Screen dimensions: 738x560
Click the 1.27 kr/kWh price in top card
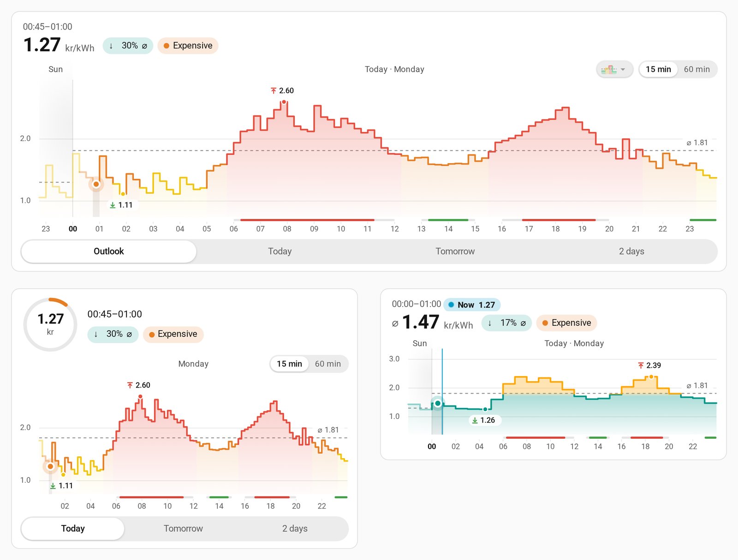coord(59,45)
